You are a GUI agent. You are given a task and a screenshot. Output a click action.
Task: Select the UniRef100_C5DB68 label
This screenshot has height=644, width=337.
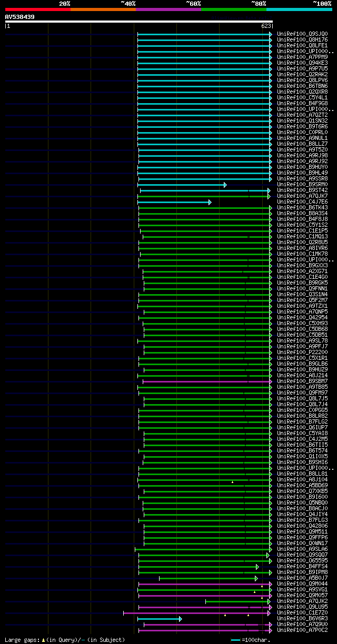tap(302, 329)
